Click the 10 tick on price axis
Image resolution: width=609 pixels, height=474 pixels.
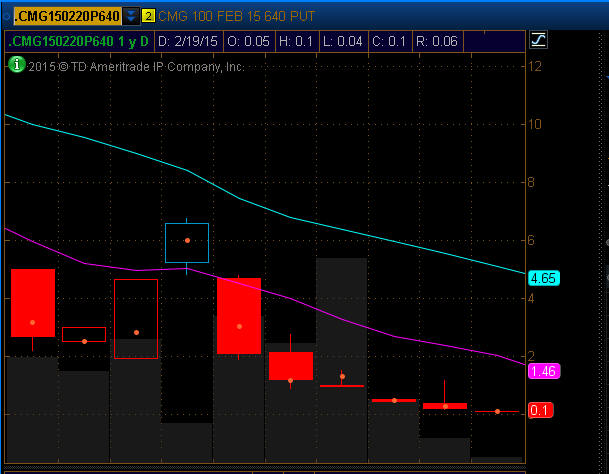[536, 124]
